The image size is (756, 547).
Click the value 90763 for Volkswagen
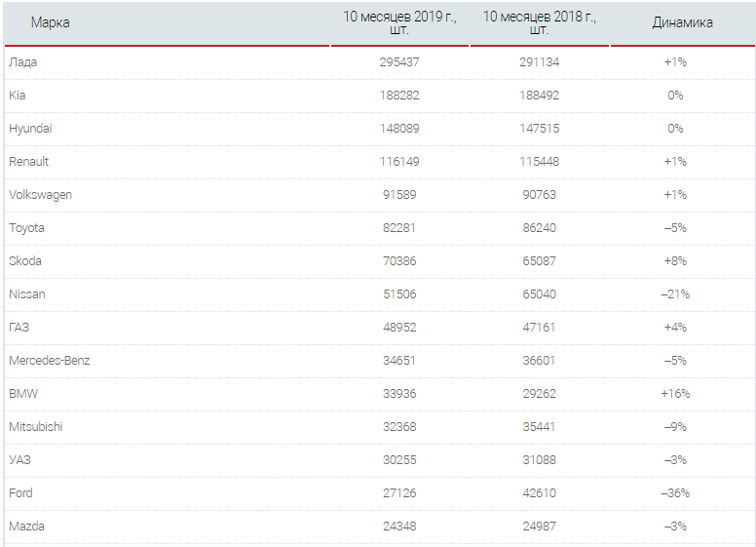point(539,195)
